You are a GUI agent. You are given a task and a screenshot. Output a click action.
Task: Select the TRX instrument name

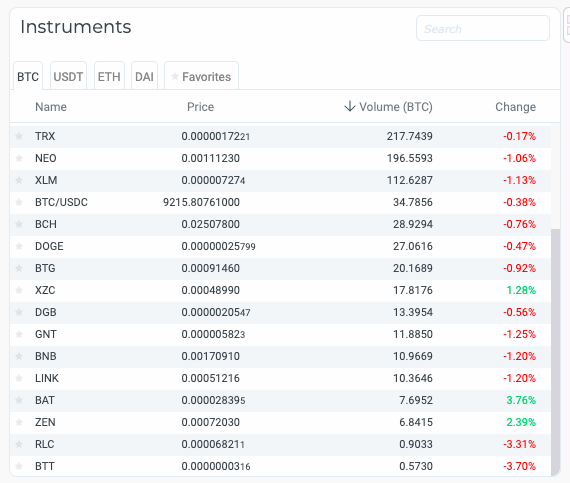point(45,136)
